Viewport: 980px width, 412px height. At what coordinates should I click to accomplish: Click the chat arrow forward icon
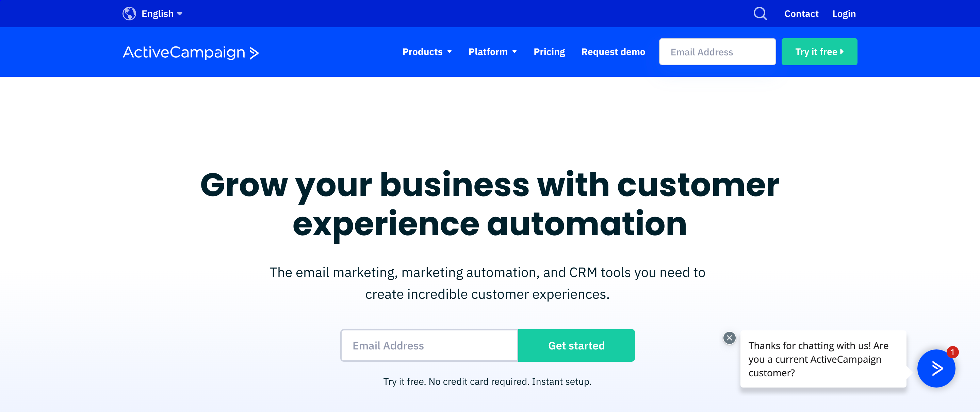tap(937, 369)
